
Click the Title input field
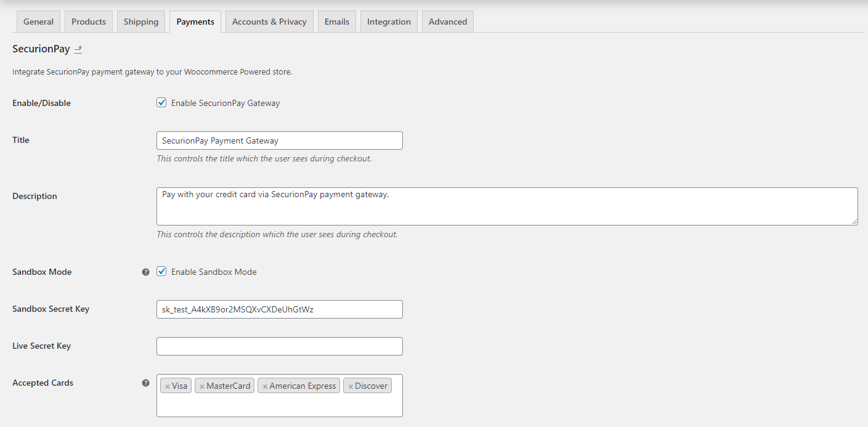[280, 140]
